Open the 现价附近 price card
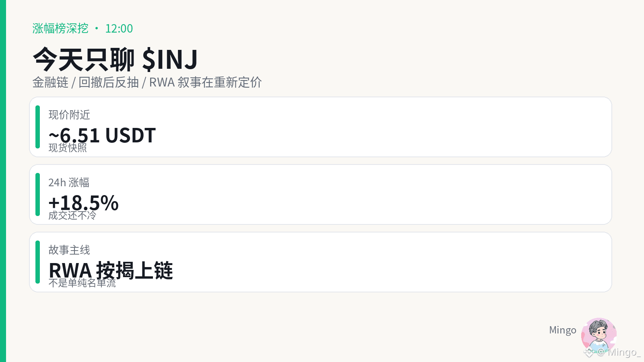 (320, 127)
